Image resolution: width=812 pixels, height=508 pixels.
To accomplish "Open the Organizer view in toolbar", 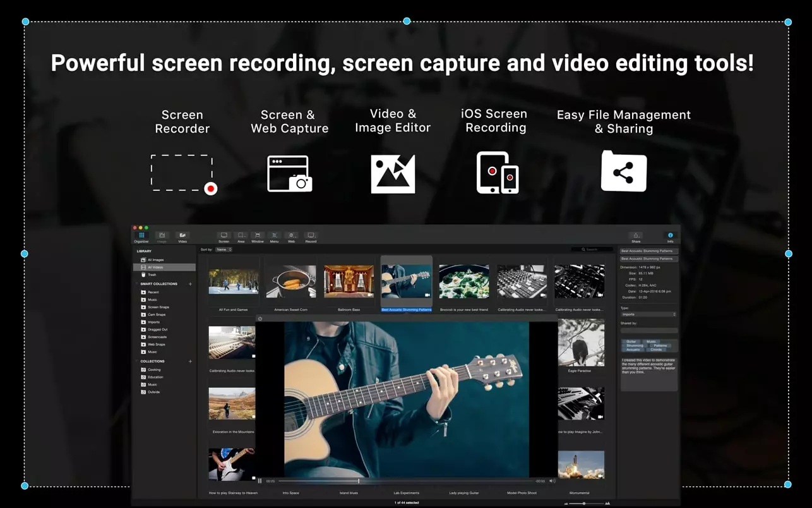I will point(141,236).
